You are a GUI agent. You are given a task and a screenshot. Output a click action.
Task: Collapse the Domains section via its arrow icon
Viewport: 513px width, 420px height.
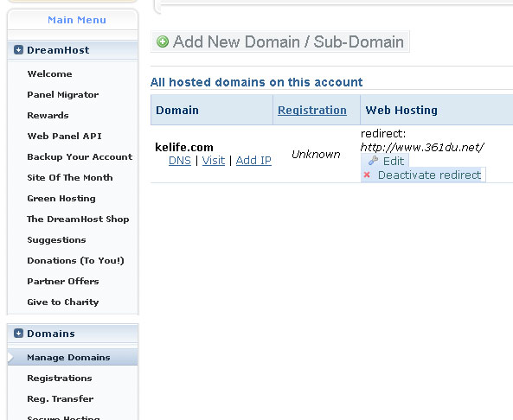click(18, 333)
